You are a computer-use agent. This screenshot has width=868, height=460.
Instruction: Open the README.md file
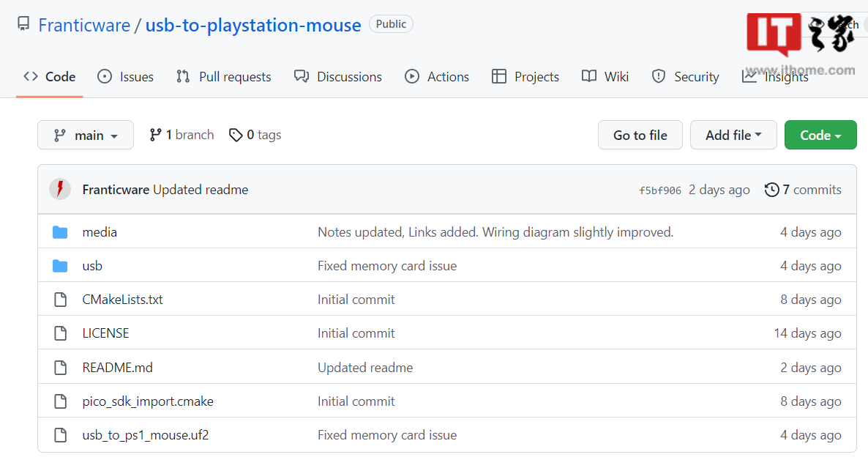[x=117, y=368]
